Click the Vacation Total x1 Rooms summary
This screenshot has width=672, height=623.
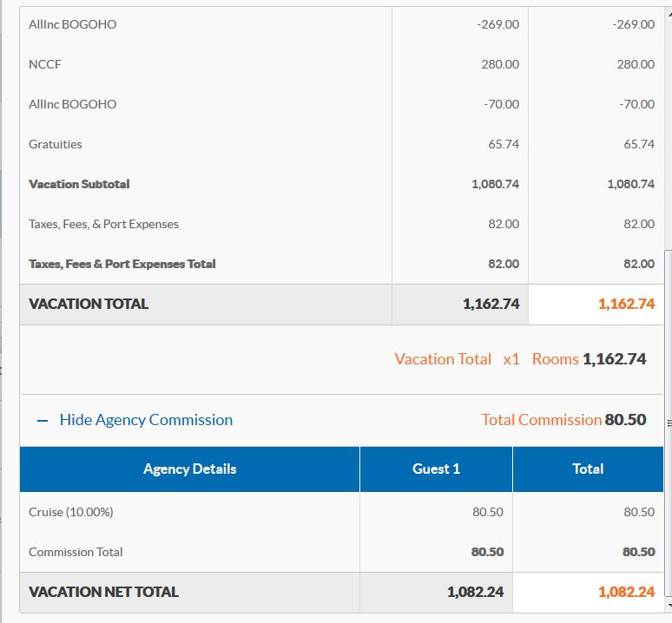[x=520, y=359]
